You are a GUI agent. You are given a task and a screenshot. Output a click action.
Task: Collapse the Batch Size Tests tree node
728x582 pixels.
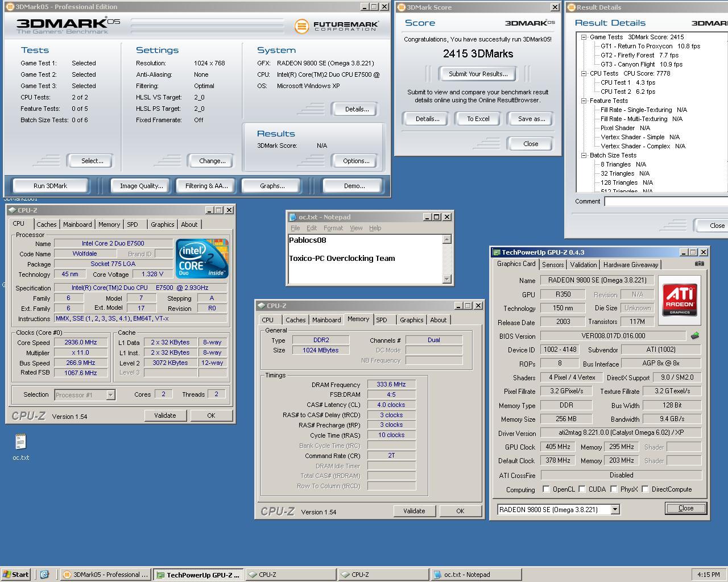(584, 155)
